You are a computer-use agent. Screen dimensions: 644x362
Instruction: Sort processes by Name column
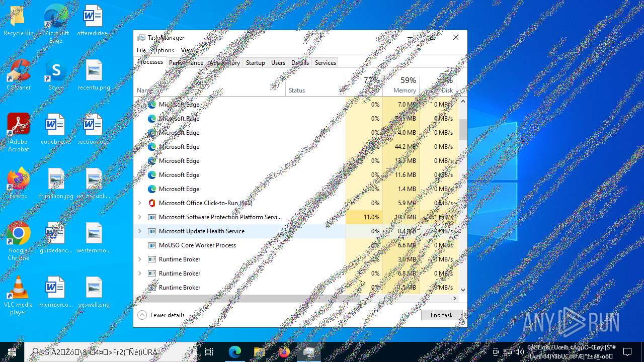tap(210, 85)
